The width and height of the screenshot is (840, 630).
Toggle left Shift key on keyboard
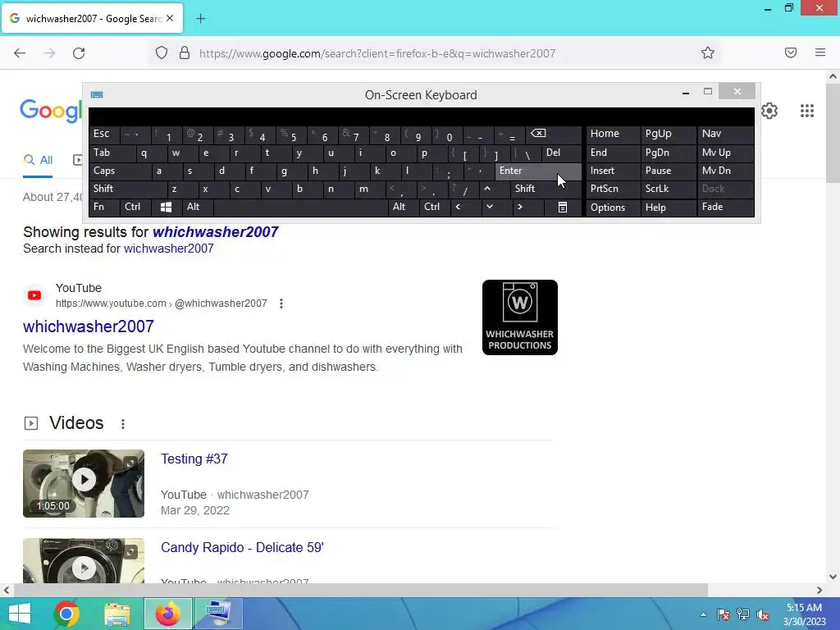point(127,189)
